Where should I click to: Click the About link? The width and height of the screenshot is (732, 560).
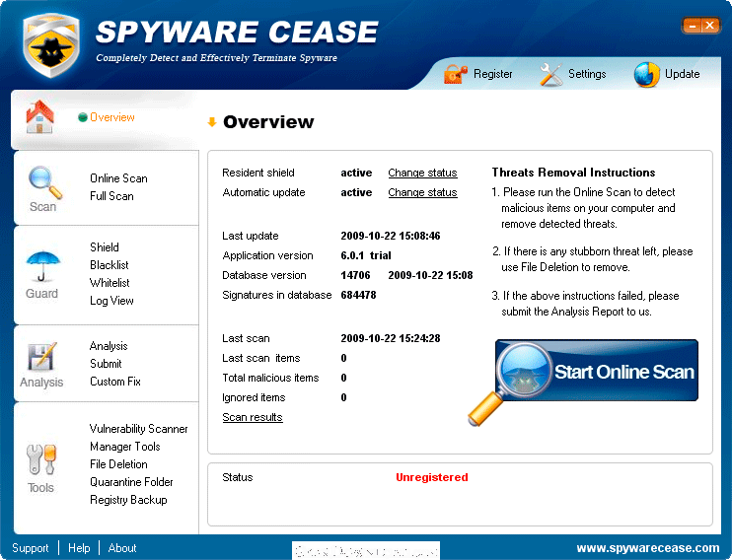(x=122, y=548)
